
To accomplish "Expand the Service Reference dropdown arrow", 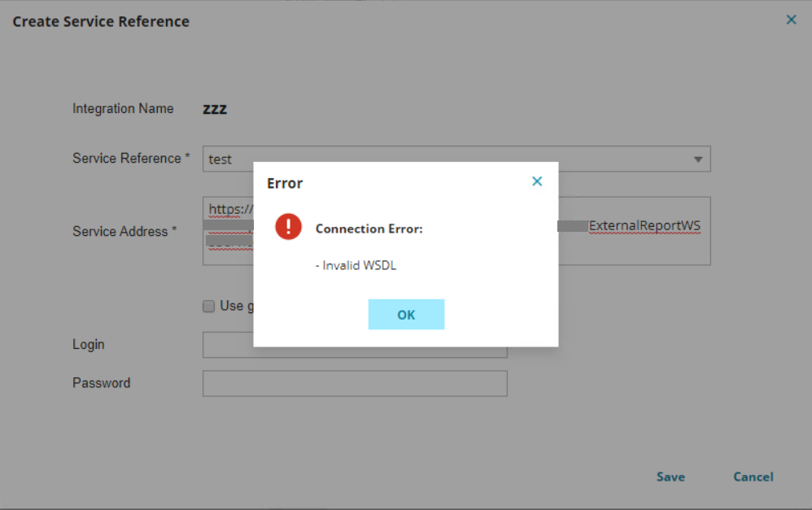I will (x=697, y=159).
